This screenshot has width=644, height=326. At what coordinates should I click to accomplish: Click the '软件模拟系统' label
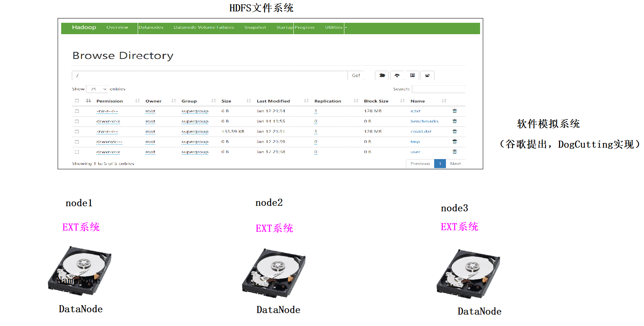click(x=548, y=124)
